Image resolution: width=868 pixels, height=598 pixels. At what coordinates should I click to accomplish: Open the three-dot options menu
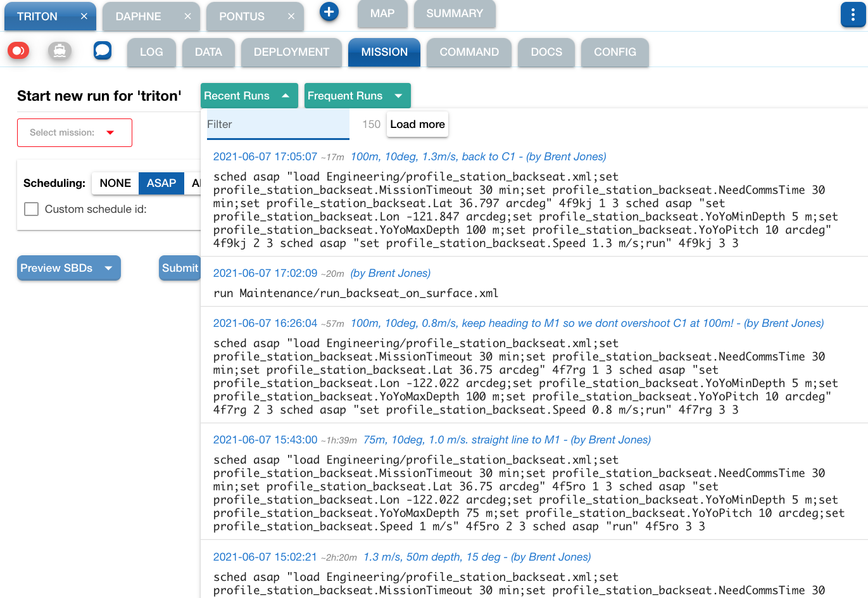[853, 15]
